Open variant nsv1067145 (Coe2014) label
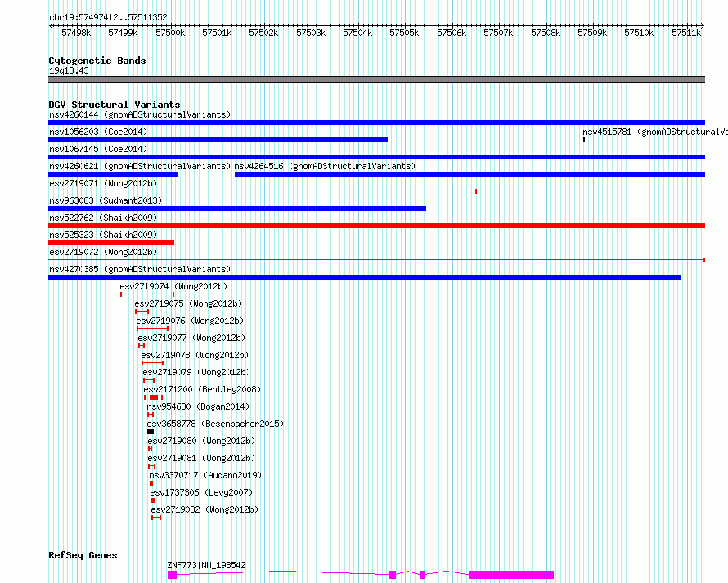728x583 pixels. [98, 149]
